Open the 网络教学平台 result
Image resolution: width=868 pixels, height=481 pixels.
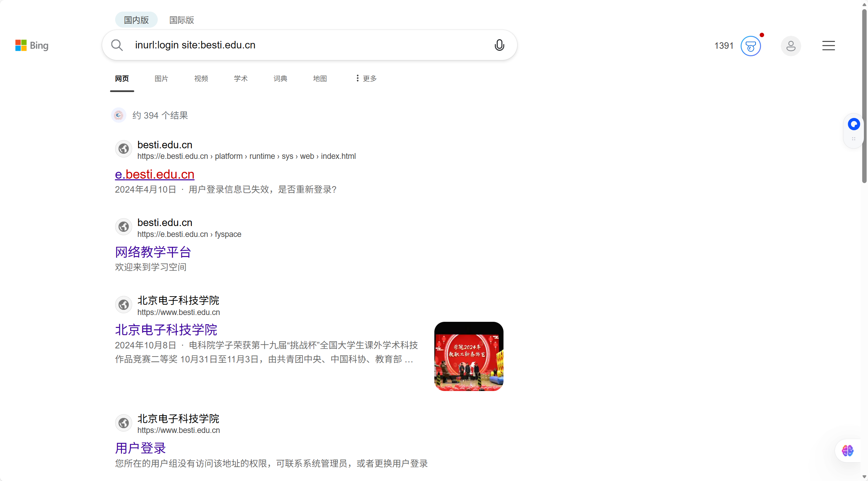point(153,252)
